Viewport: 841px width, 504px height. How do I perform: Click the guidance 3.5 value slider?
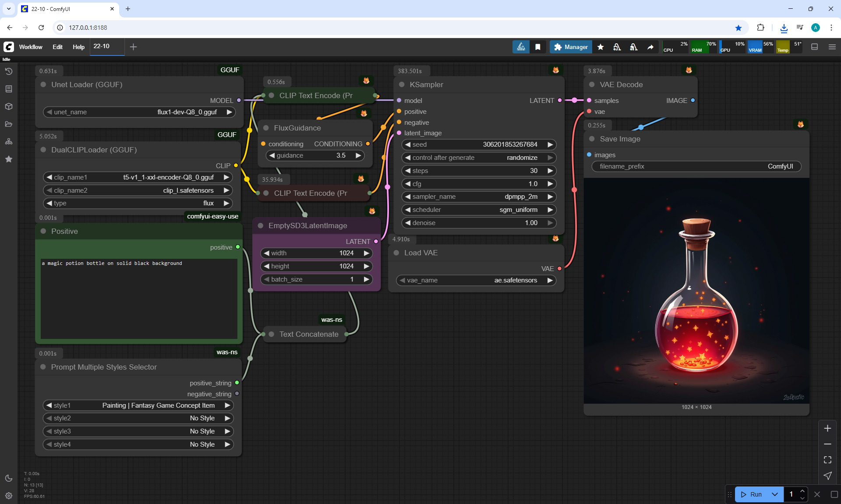click(315, 155)
